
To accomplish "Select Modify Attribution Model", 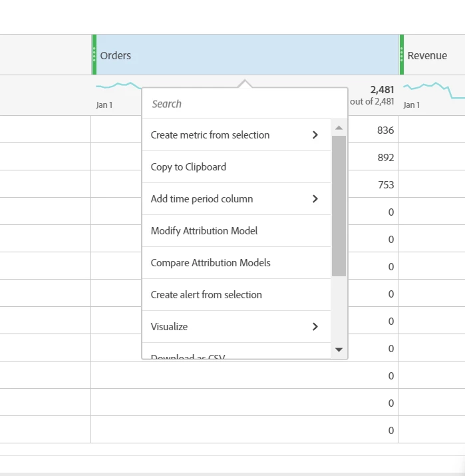I will (x=204, y=231).
